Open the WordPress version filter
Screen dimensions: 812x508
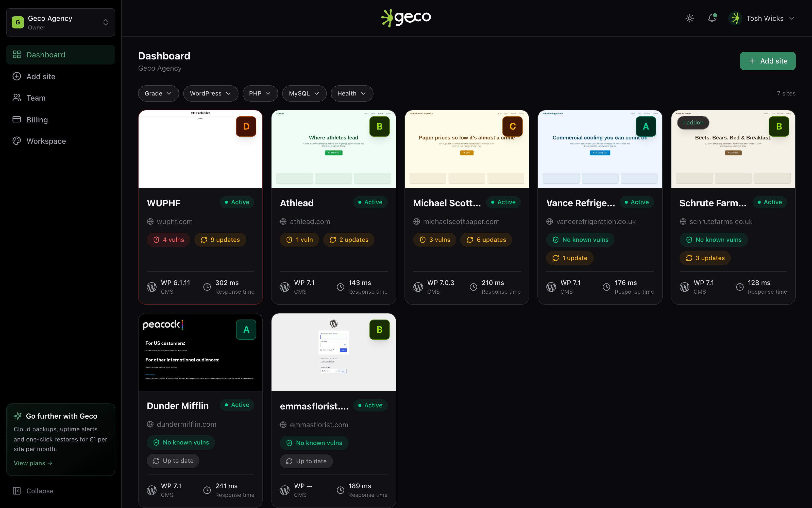click(x=211, y=93)
